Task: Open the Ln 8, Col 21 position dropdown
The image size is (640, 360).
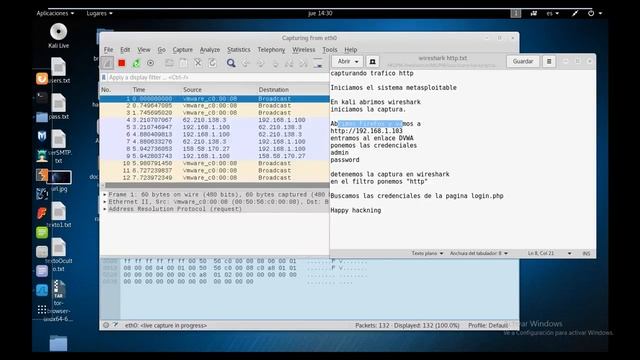Action: 549,253
